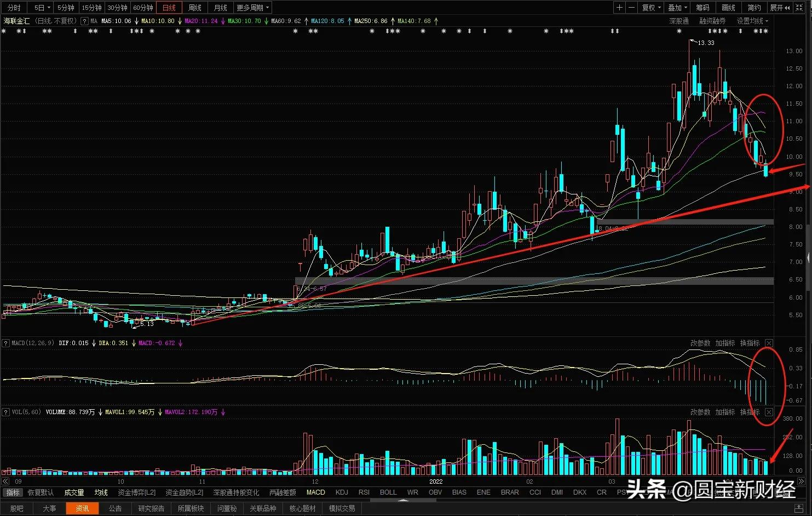Close the VOL indicator panel
Image resolution: width=812 pixels, height=516 pixels.
pyautogui.click(x=769, y=412)
